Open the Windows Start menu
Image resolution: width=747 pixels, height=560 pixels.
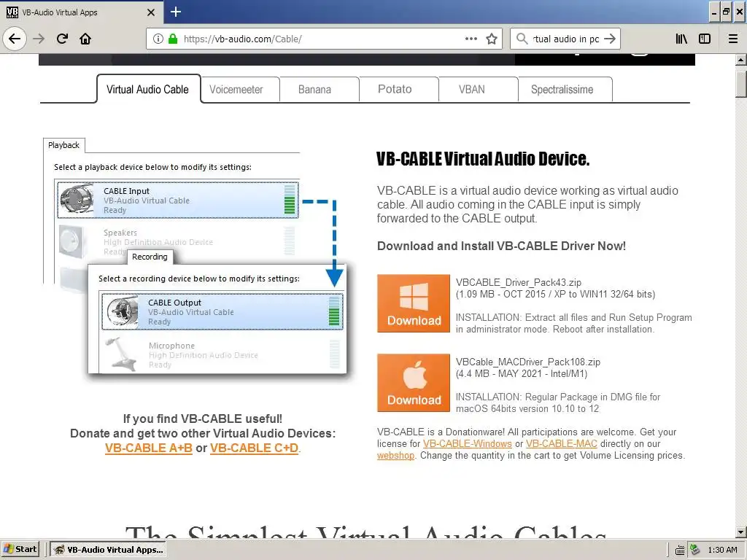click(20, 549)
